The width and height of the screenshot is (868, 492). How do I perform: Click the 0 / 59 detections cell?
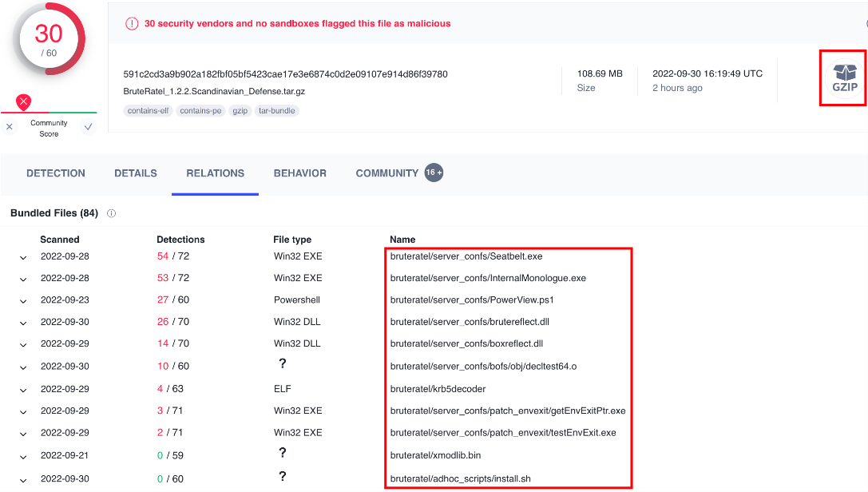tap(171, 455)
